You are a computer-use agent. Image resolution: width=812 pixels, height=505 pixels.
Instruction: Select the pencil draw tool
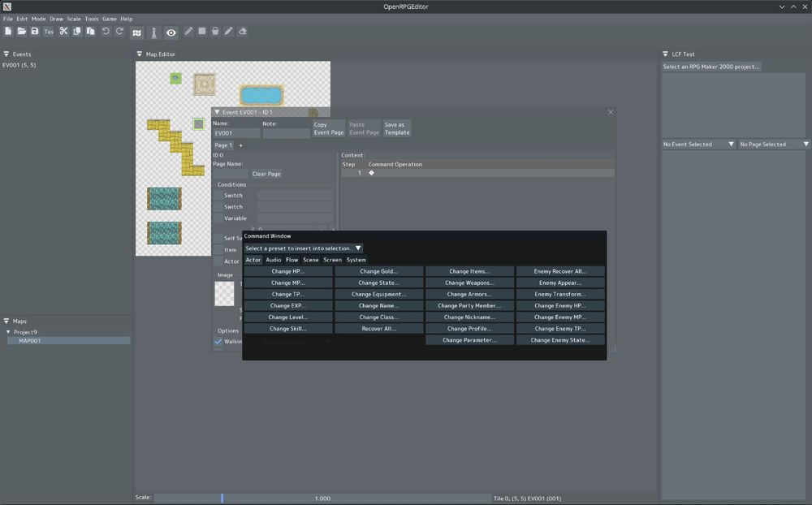[x=188, y=32]
